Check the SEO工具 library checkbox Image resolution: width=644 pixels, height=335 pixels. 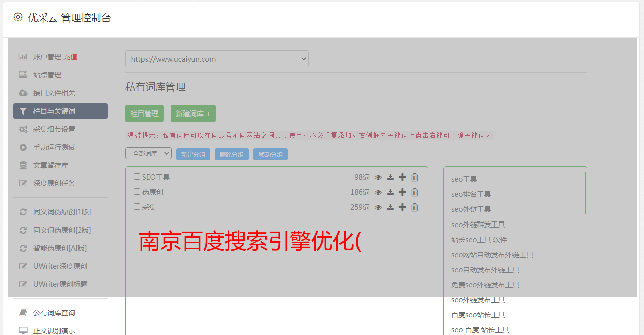[x=137, y=177]
